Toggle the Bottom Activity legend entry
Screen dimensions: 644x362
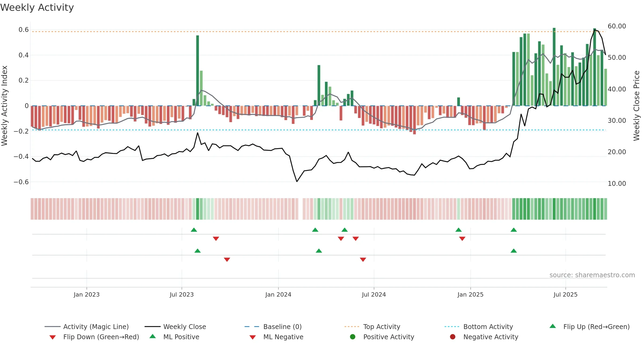pos(479,327)
